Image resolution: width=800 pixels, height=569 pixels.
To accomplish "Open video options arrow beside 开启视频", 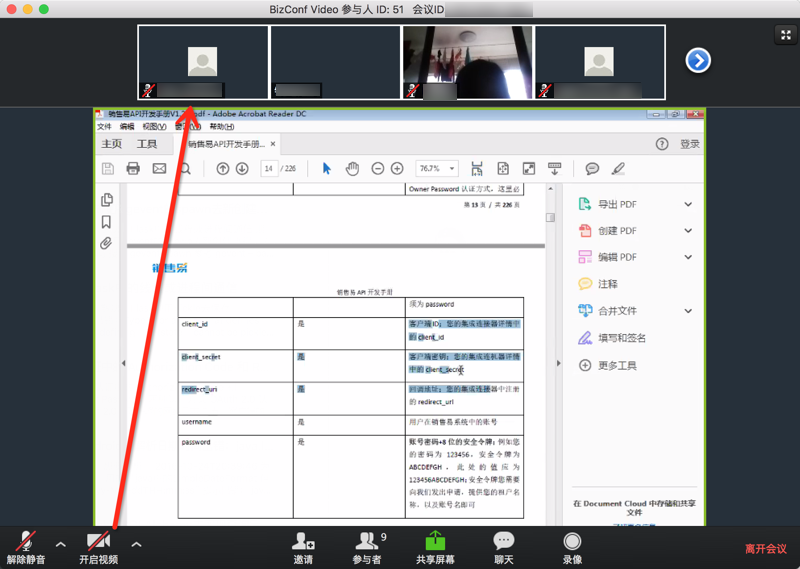I will pyautogui.click(x=136, y=545).
